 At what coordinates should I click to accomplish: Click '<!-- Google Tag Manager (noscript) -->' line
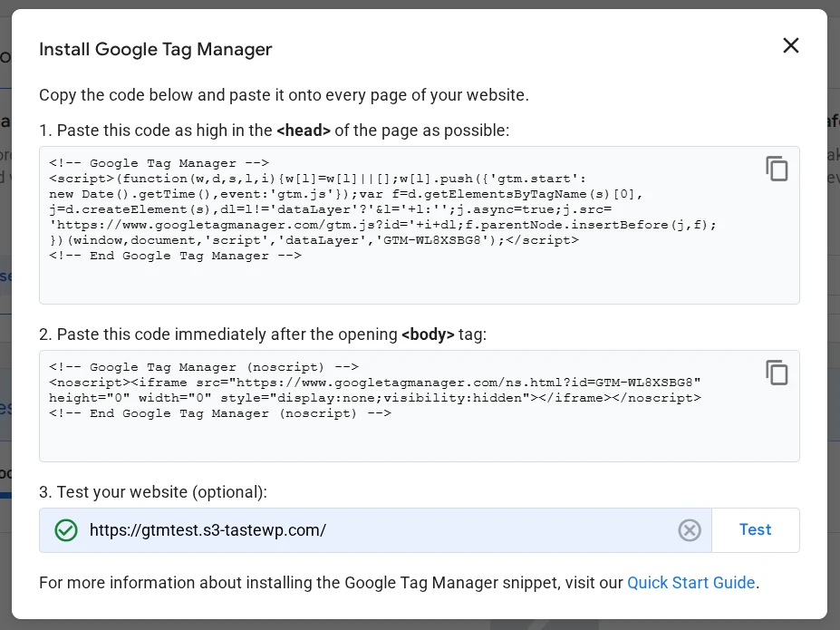tap(204, 367)
